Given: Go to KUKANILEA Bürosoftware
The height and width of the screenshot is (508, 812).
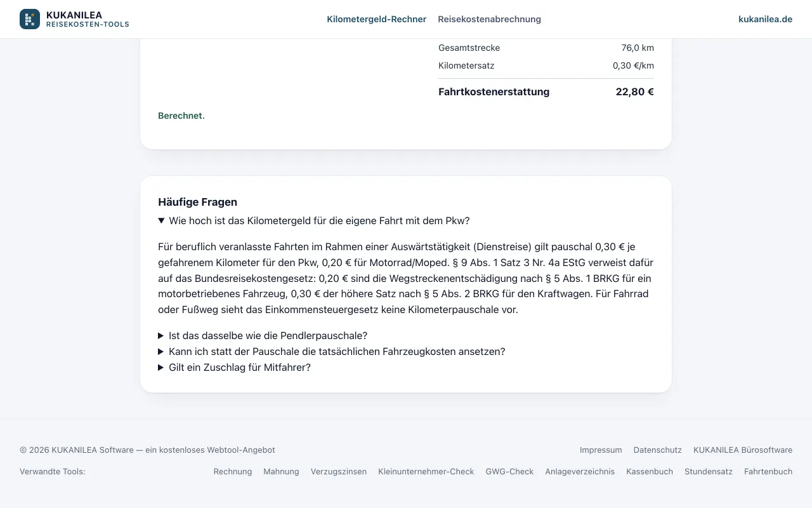Looking at the screenshot, I should [743, 450].
